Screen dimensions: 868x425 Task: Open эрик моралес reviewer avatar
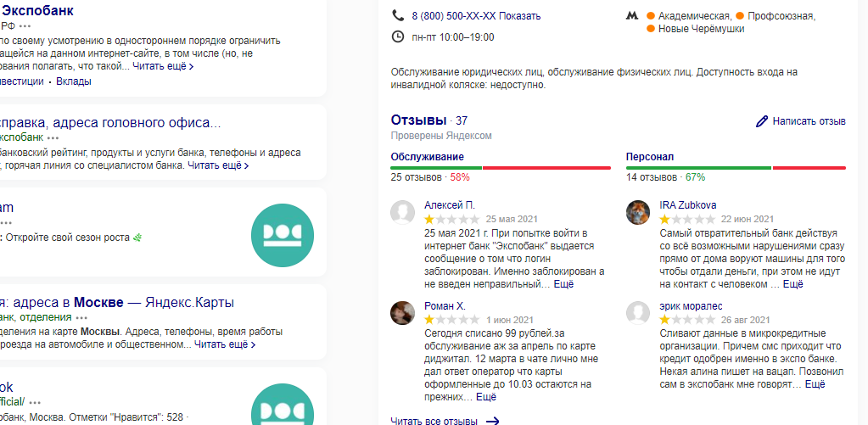point(638,313)
